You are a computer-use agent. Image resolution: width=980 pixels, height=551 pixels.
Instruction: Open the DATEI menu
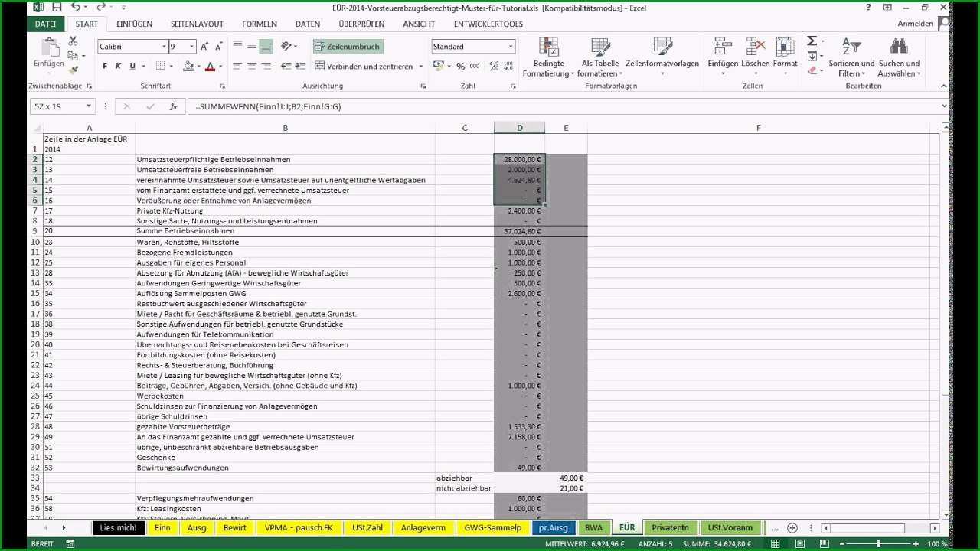point(45,24)
